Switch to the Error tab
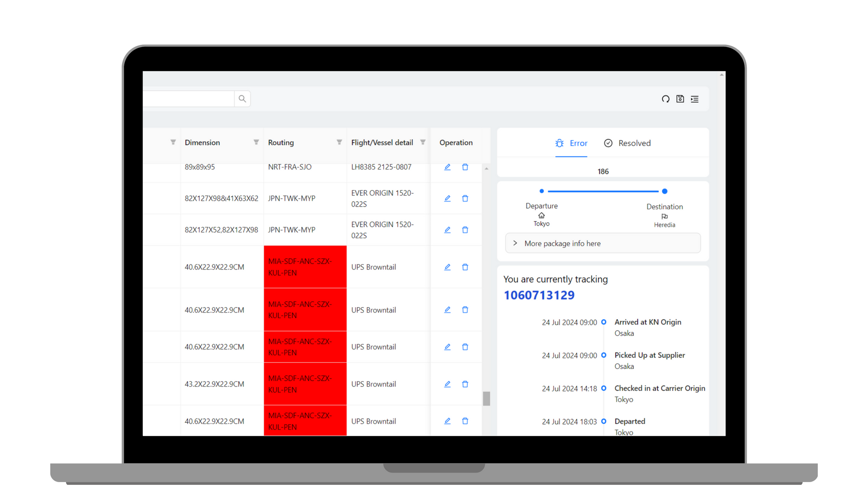This screenshot has height=502, width=868. (x=571, y=143)
